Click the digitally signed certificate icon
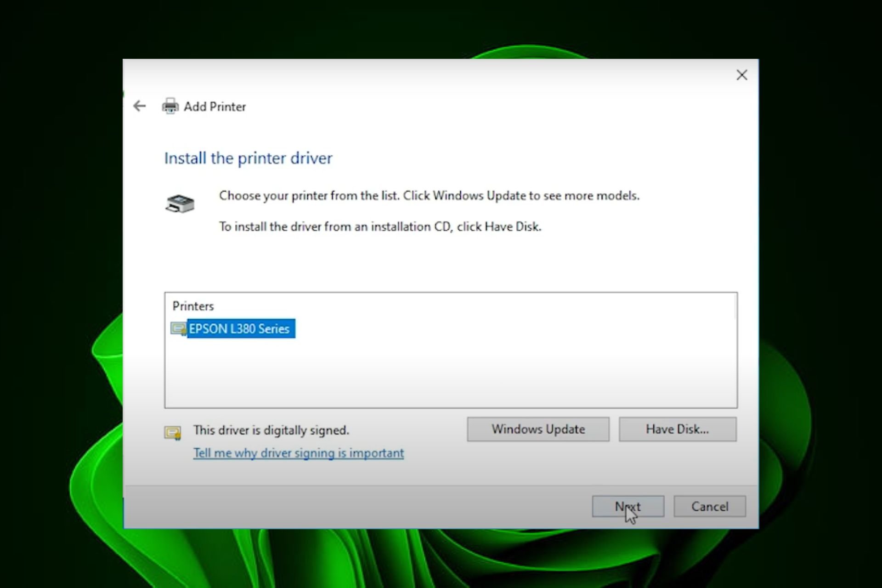Image resolution: width=882 pixels, height=588 pixels. pyautogui.click(x=173, y=433)
